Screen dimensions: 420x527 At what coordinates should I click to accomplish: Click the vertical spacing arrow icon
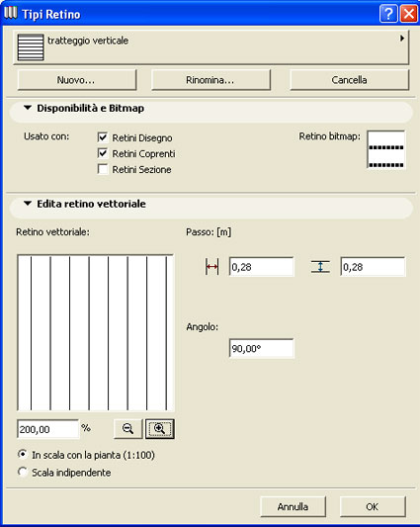pos(320,267)
